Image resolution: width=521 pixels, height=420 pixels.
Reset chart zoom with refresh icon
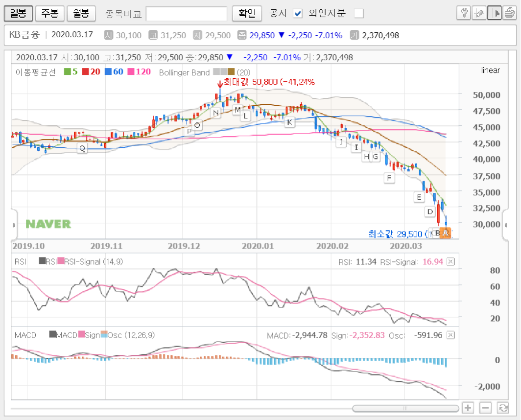pos(503,408)
